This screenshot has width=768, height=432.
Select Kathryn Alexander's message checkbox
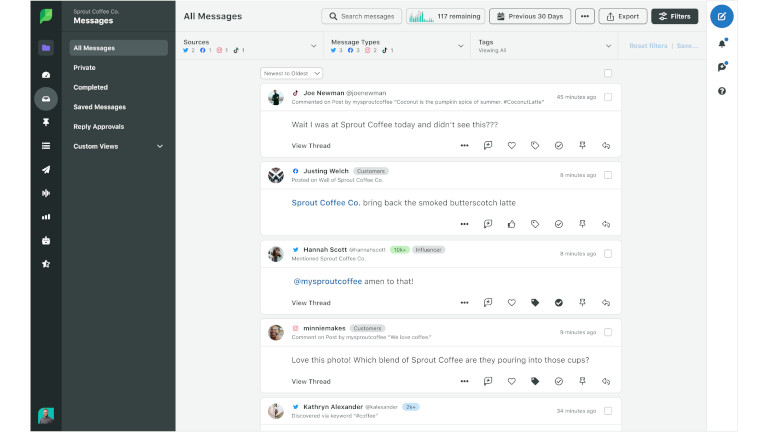pyautogui.click(x=608, y=411)
